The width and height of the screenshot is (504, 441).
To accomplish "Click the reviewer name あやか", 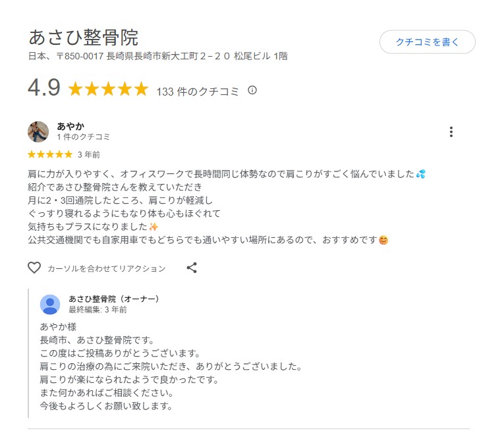I will point(70,126).
